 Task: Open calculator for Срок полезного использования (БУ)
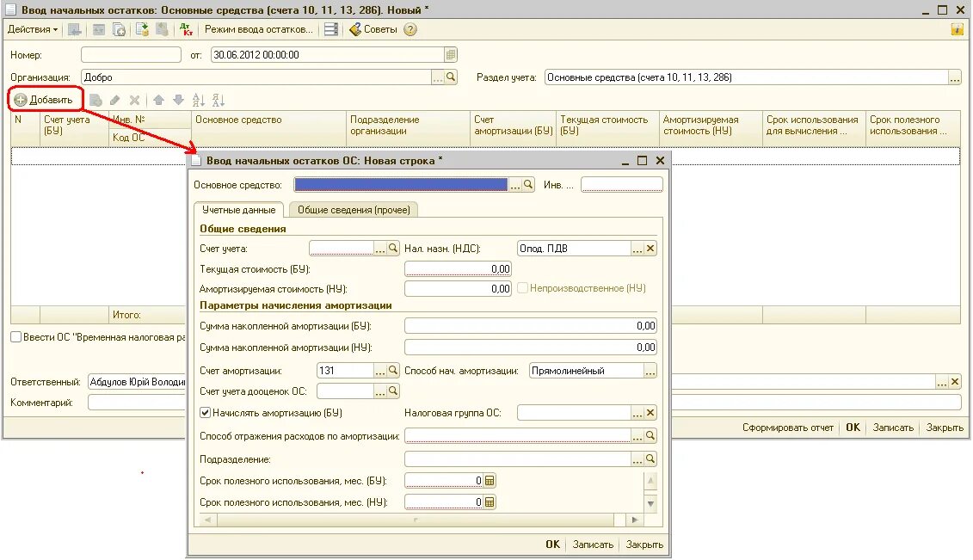point(490,481)
